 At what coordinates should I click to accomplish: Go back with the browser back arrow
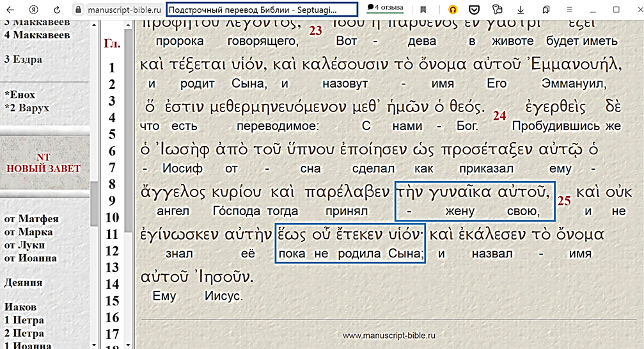[x=10, y=10]
